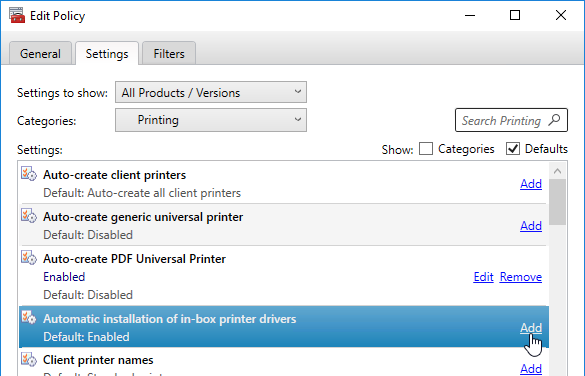The image size is (585, 376).
Task: Expand the Categories Printing dropdown
Action: [x=211, y=120]
